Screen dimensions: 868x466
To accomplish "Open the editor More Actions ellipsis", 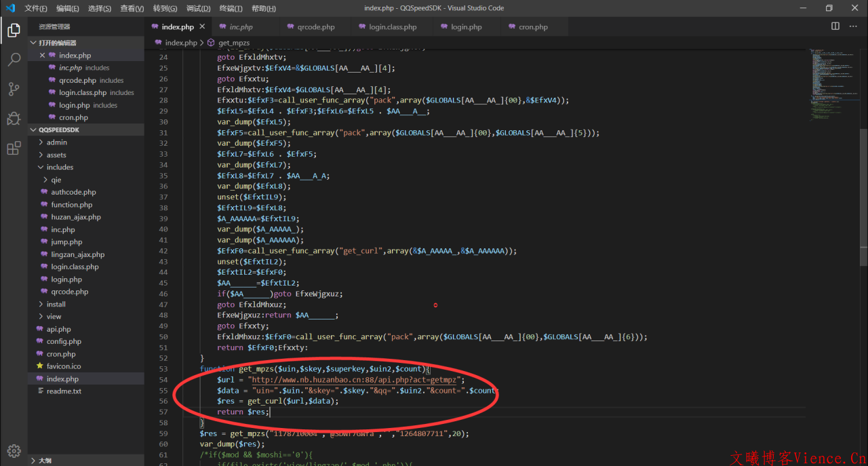I will pyautogui.click(x=854, y=26).
